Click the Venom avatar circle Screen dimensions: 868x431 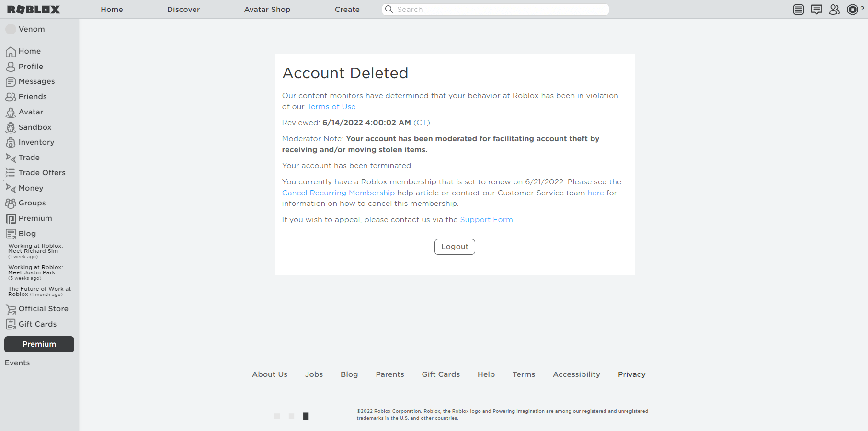point(11,29)
